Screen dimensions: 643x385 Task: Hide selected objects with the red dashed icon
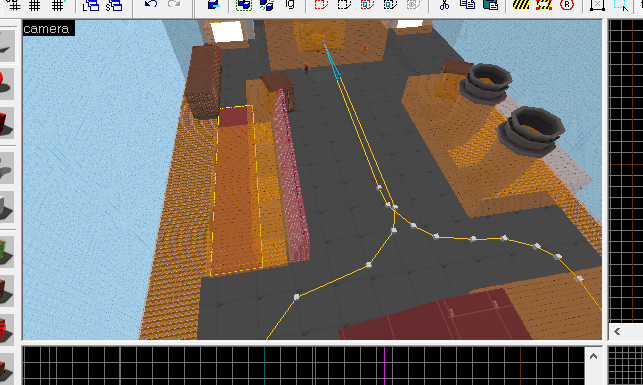tap(321, 5)
